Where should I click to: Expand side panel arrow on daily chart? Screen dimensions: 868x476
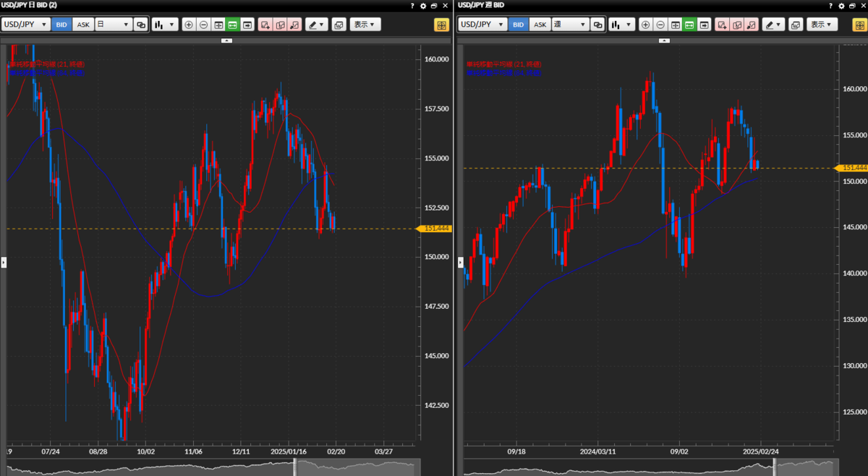pos(3,262)
